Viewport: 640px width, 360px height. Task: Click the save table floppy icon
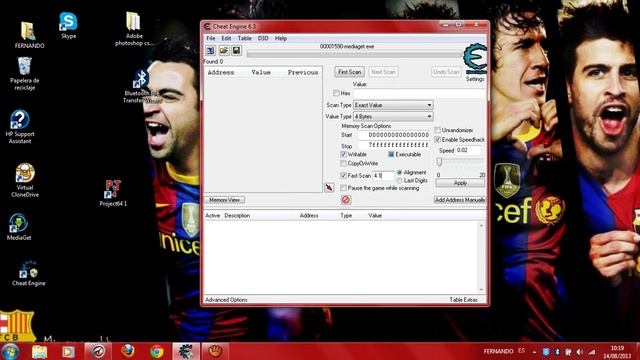236,51
